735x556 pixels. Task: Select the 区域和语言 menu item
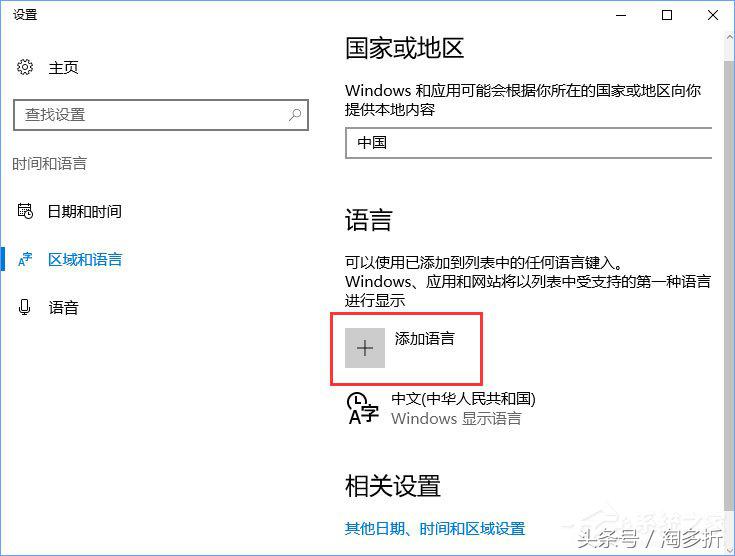(85, 260)
